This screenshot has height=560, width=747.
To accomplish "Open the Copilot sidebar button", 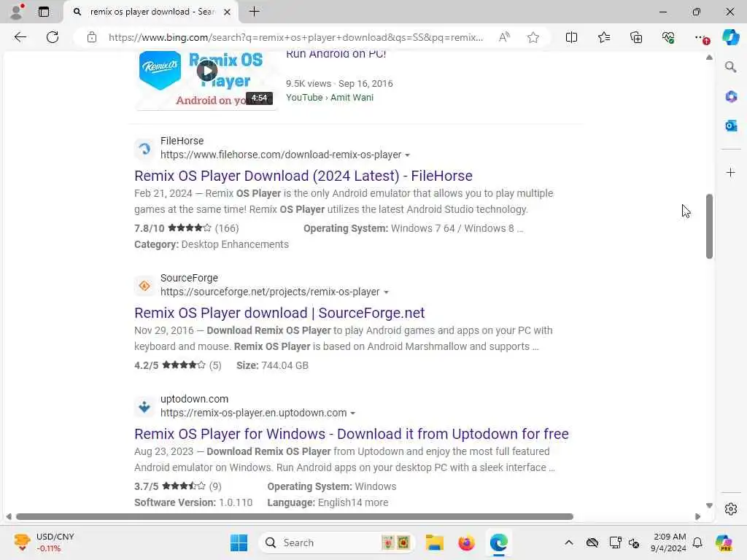I will [x=730, y=37].
